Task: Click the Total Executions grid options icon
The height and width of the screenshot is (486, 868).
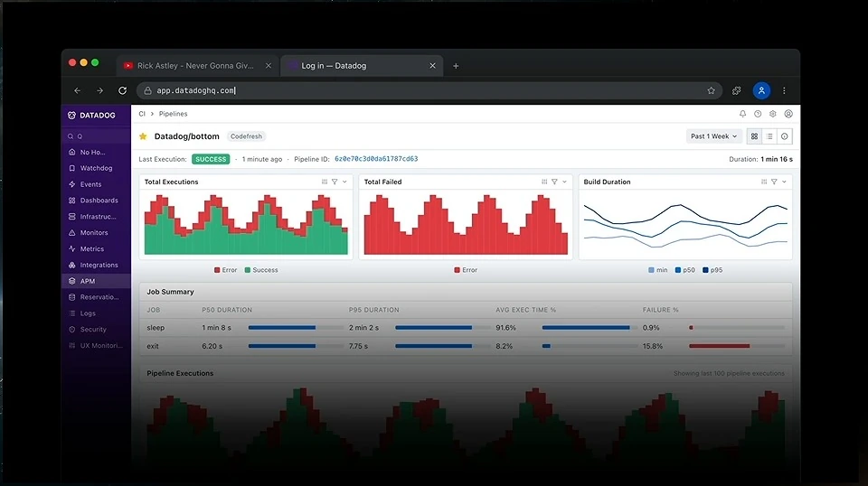Action: [x=325, y=182]
